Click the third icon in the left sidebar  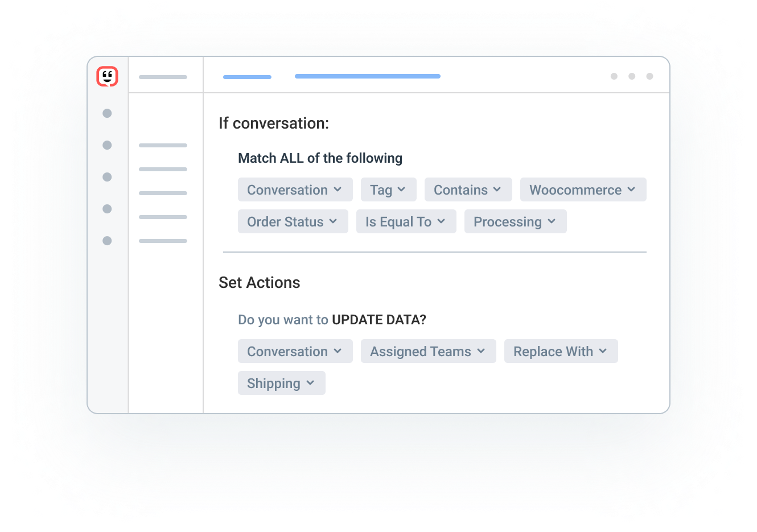click(107, 177)
